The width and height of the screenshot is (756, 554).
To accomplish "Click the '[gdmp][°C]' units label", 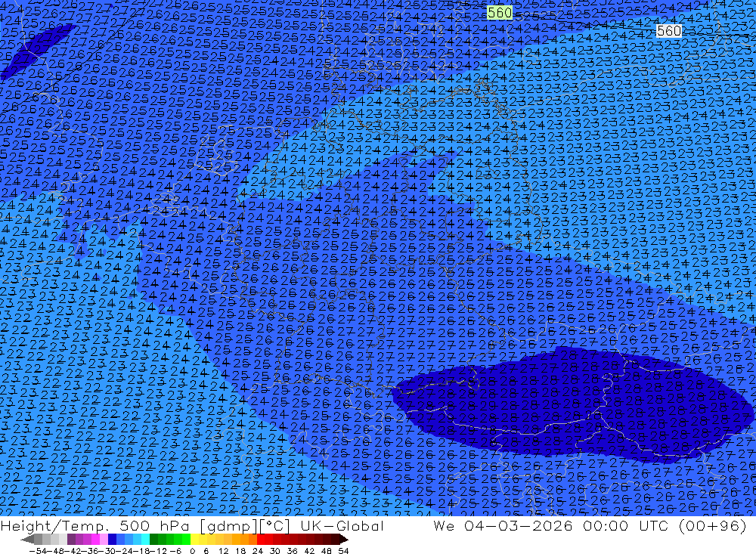I will click(245, 525).
